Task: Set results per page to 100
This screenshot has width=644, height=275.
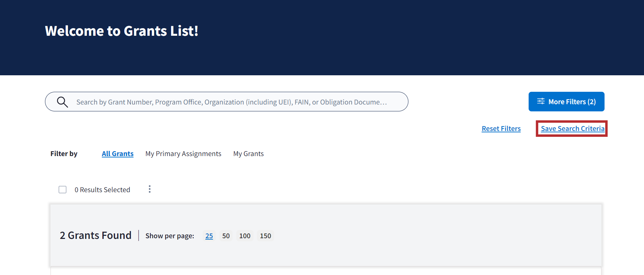Action: [245, 236]
